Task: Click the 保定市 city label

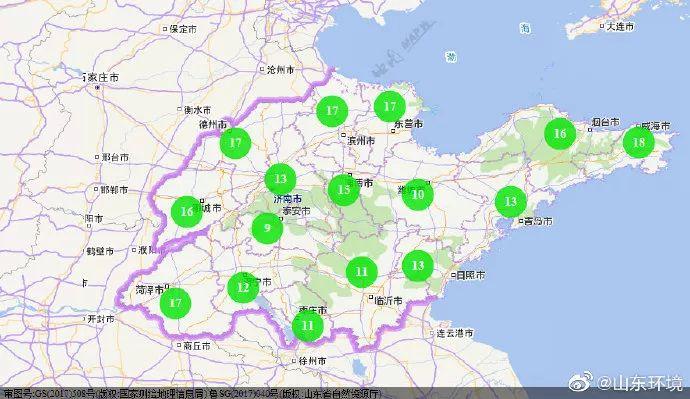Action: click(184, 29)
